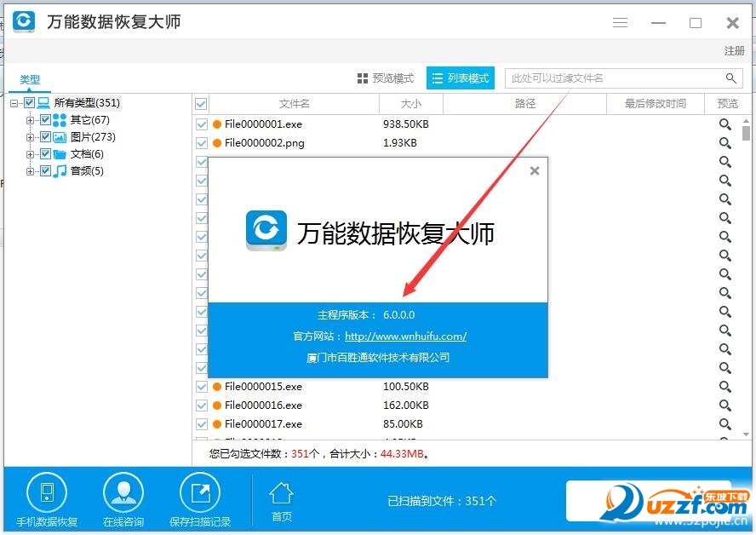Screen dimensions: 756x535
Task: Click the 162.00KB size cell
Action: point(406,406)
